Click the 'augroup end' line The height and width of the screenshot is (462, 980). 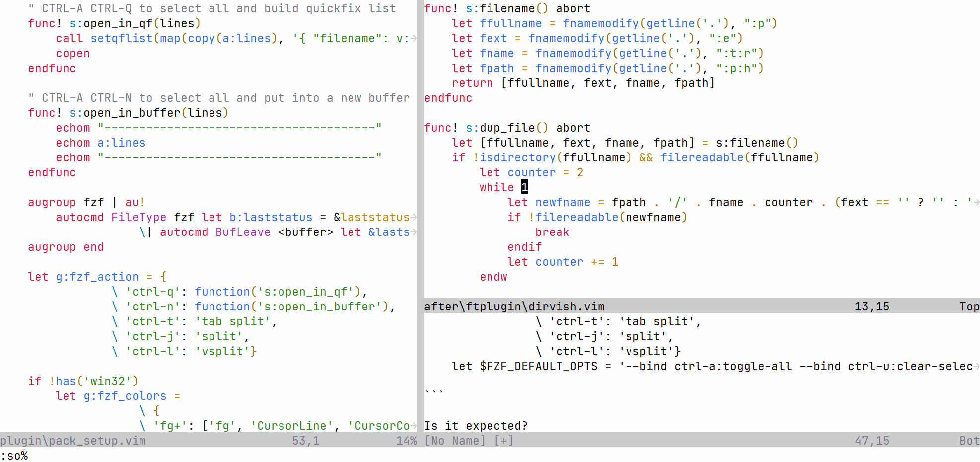[66, 247]
